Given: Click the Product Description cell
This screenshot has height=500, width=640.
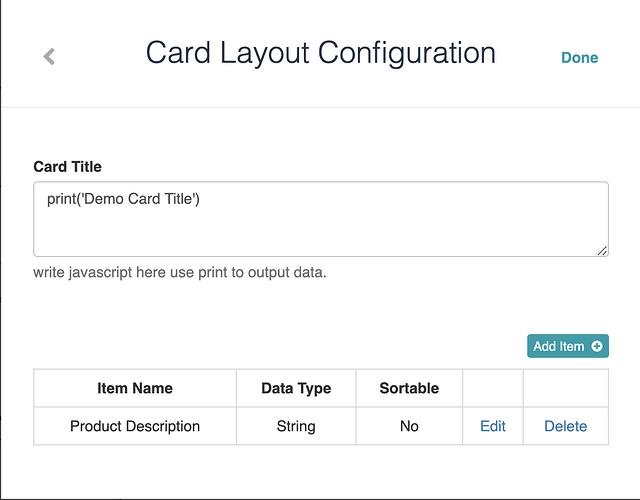Looking at the screenshot, I should click(135, 426).
